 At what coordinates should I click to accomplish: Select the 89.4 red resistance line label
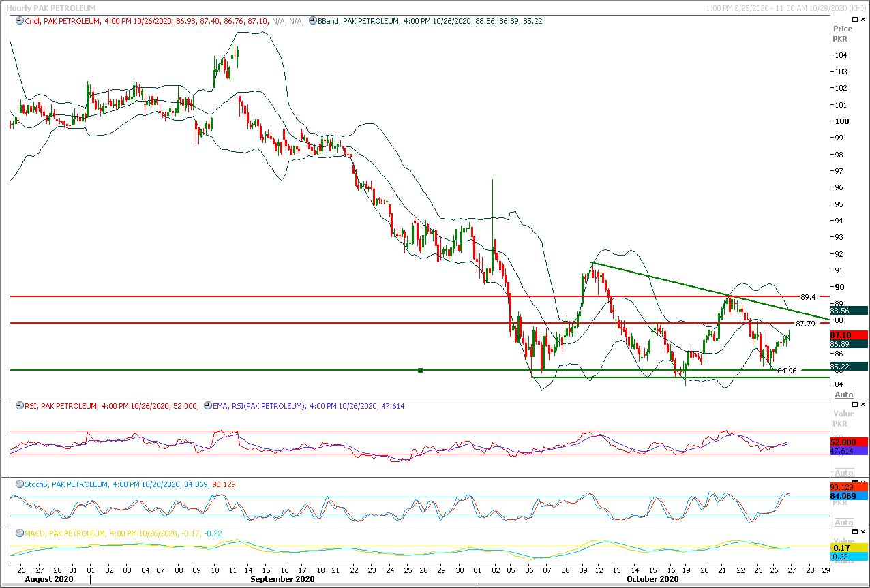coord(809,297)
